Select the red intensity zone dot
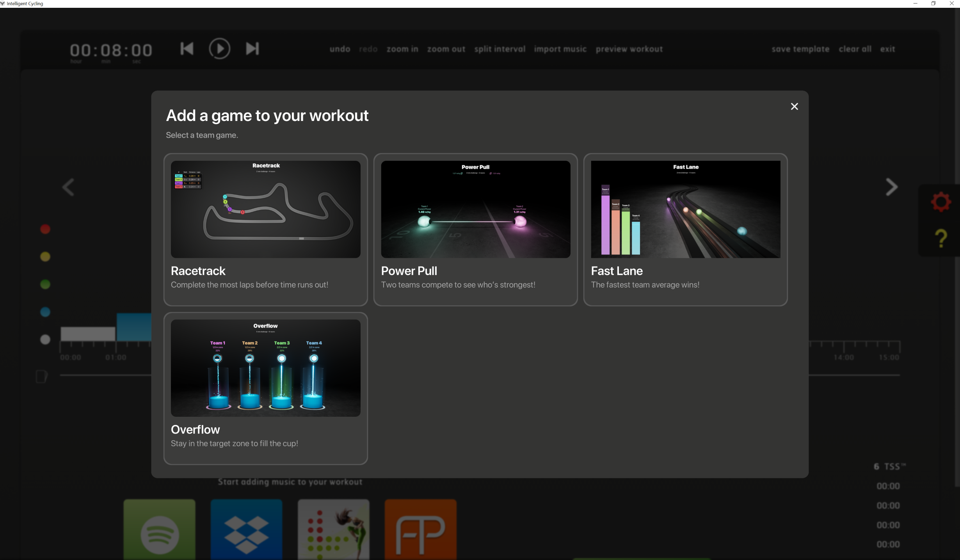Screen dimensions: 960x560 tap(45, 229)
